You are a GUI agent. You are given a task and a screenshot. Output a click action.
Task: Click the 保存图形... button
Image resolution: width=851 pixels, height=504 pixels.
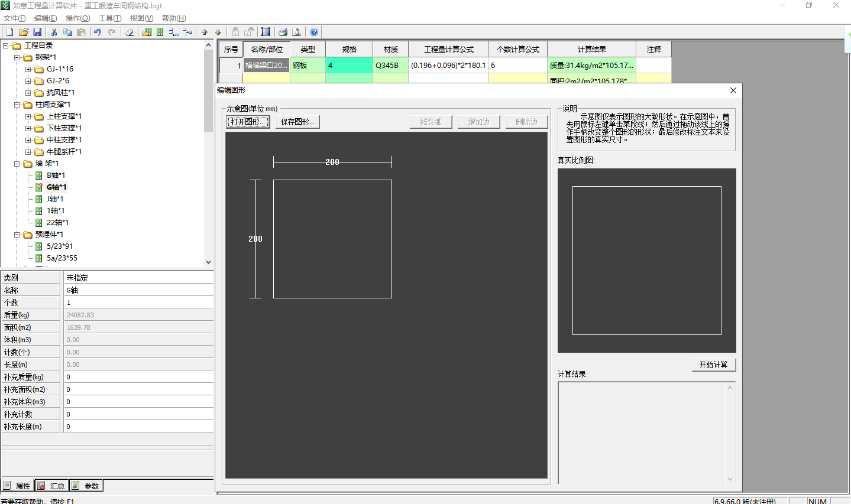(x=297, y=122)
